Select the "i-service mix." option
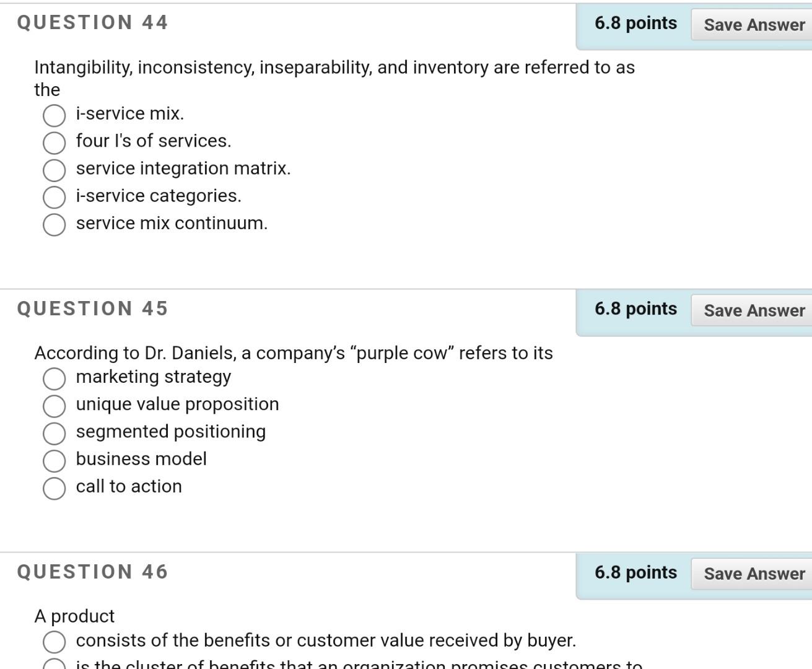 coord(55,115)
